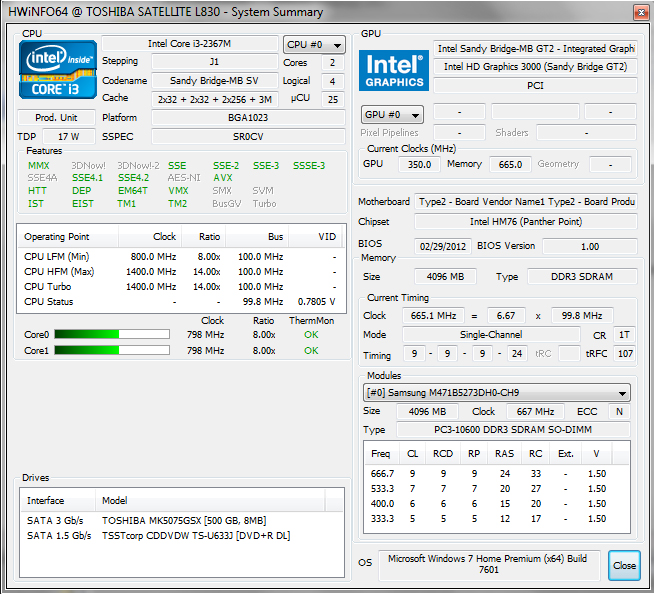Select the CPU HFM (Max) row
This screenshot has width=654, height=594.
pos(180,272)
